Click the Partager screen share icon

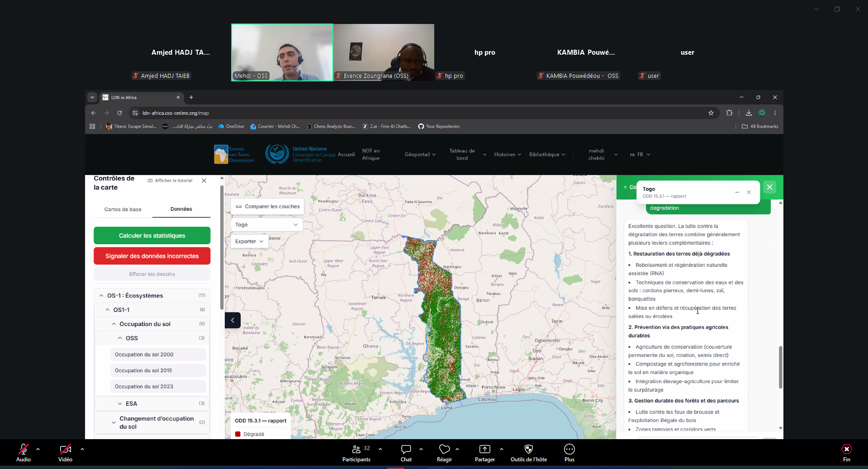(484, 449)
